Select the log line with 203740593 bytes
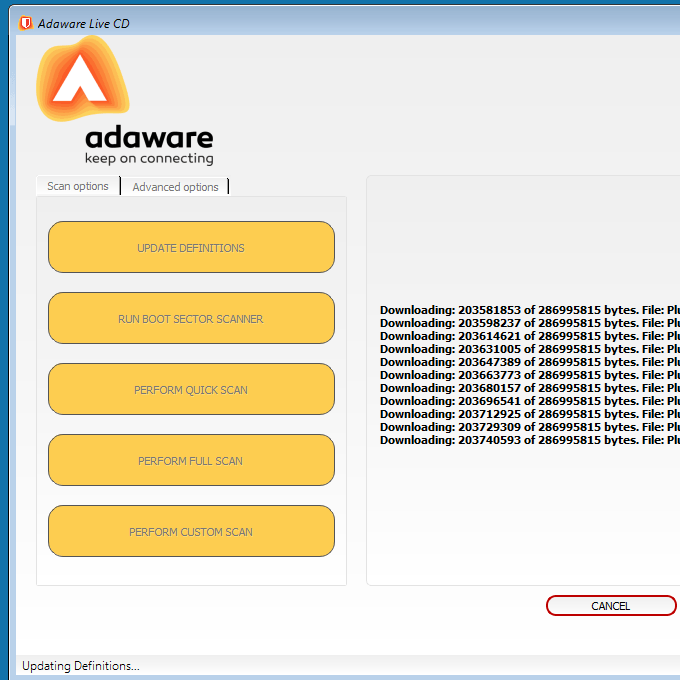 coord(530,440)
